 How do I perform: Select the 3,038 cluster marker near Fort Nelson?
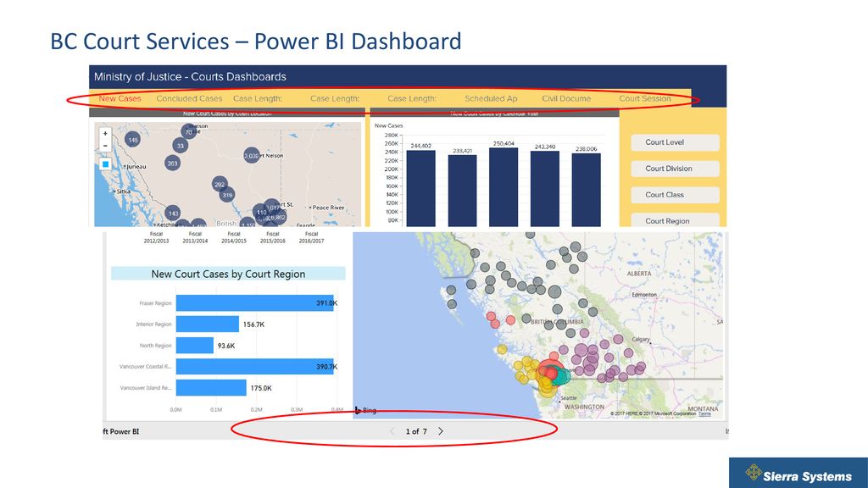[251, 156]
